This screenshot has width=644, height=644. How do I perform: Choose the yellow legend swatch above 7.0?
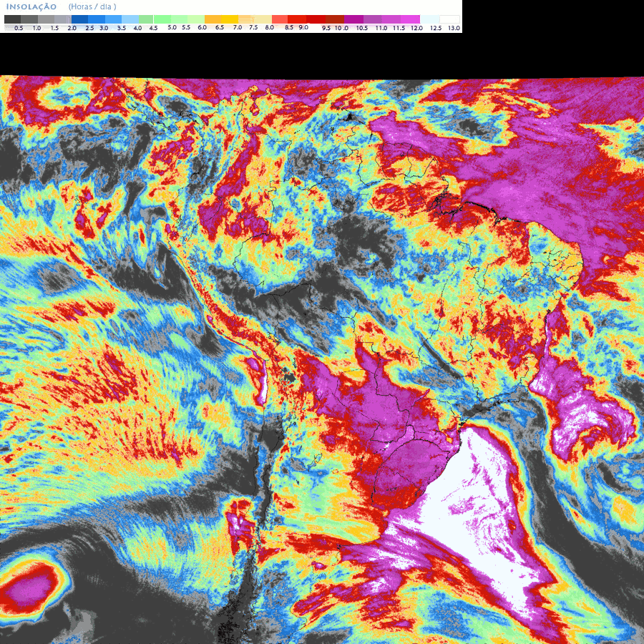pyautogui.click(x=230, y=19)
